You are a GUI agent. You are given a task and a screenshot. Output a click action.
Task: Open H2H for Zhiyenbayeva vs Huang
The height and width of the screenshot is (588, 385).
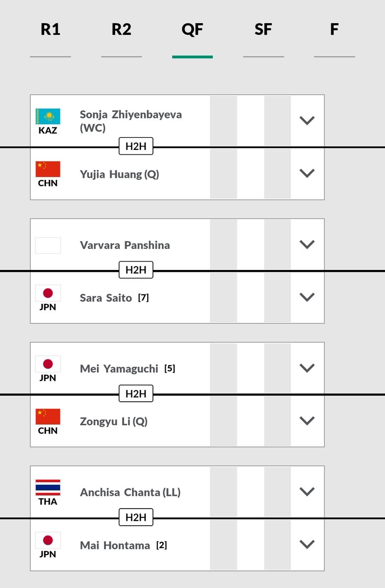click(136, 146)
